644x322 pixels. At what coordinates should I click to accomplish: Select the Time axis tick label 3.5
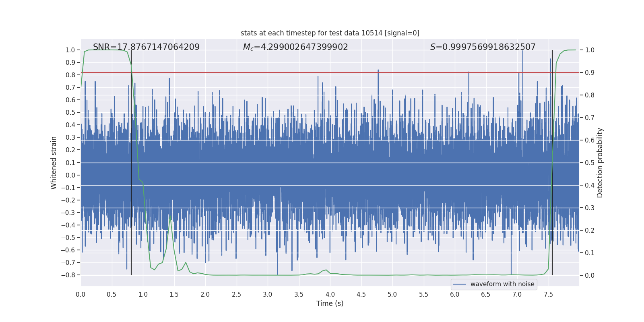[x=299, y=294]
